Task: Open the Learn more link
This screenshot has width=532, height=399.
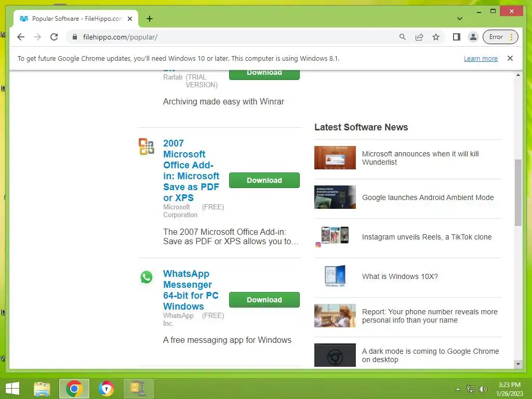Action: pos(481,58)
